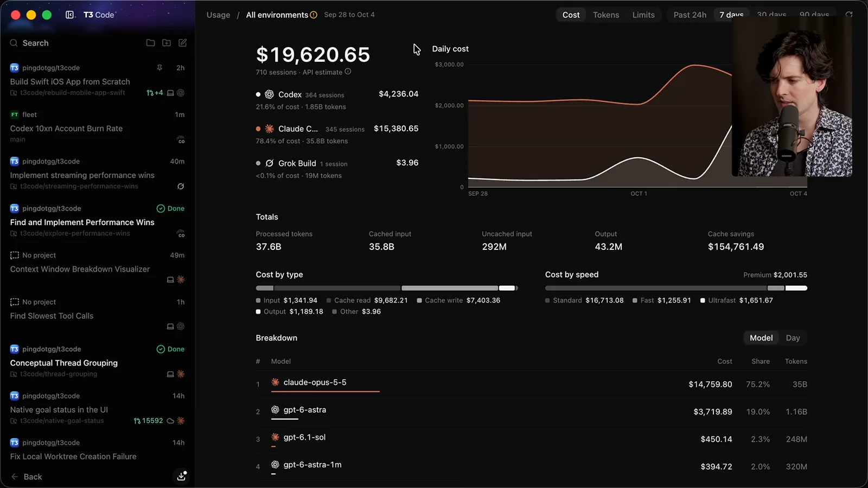This screenshot has width=868, height=488.
Task: Open Find and Implement Performance Wins thread
Action: click(98, 221)
